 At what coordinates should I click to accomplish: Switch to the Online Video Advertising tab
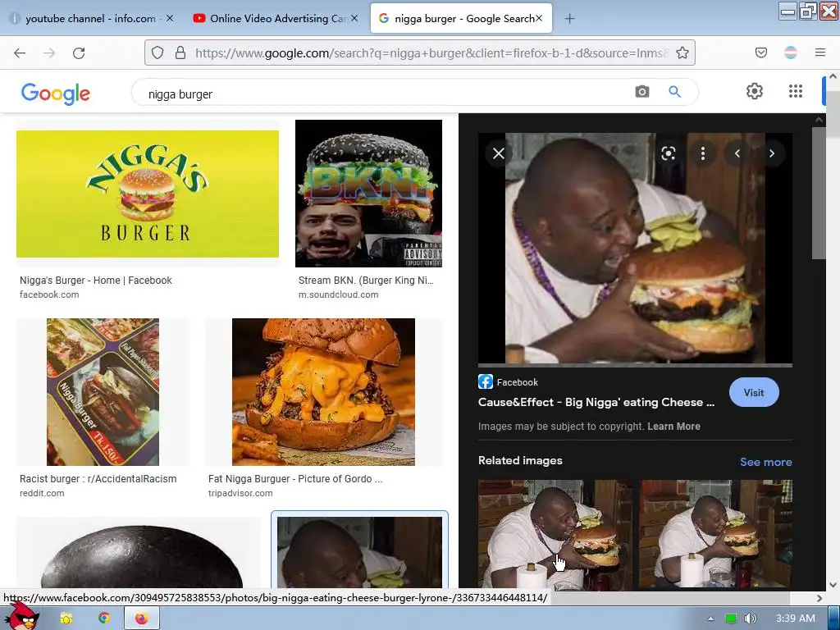(275, 19)
